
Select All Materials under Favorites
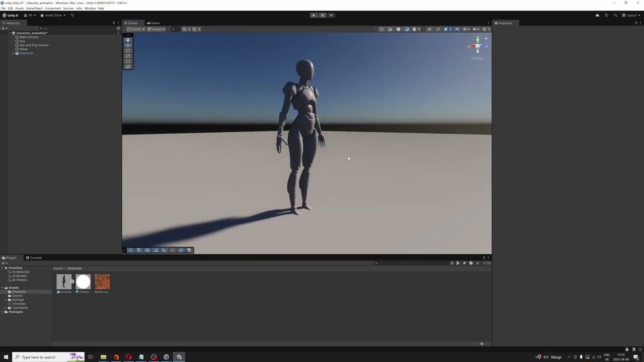(x=20, y=272)
